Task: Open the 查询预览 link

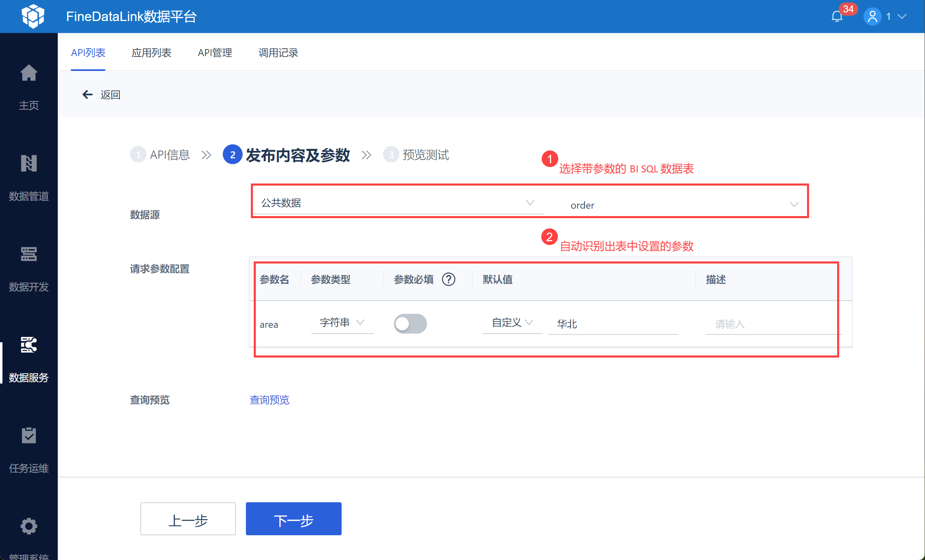Action: tap(269, 400)
